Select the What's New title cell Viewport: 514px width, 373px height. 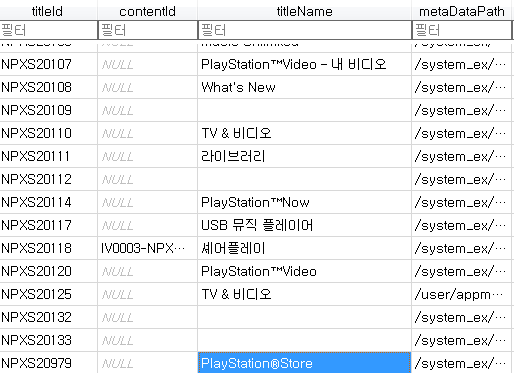pyautogui.click(x=304, y=87)
